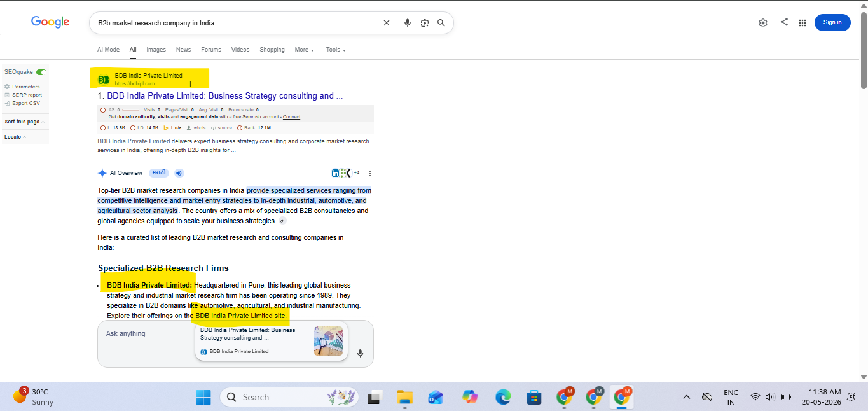The image size is (868, 411).
Task: Open SEOquake Parameters gear item
Action: (22, 87)
